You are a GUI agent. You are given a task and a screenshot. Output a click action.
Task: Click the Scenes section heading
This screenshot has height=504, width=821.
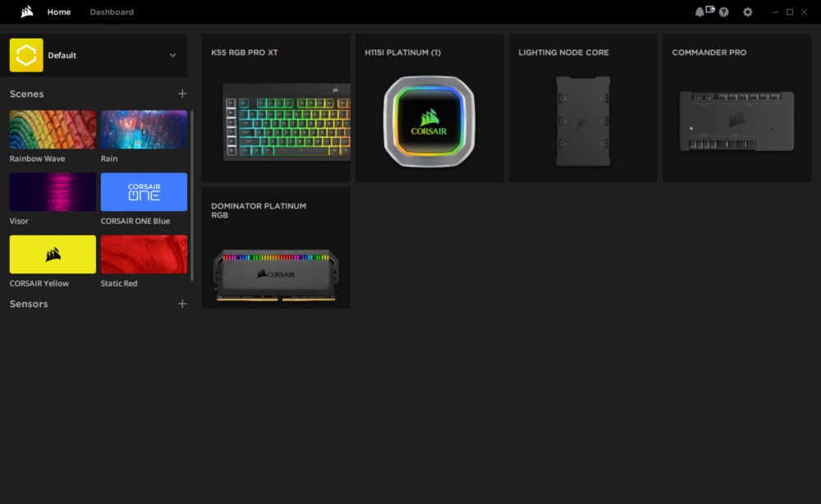[27, 94]
